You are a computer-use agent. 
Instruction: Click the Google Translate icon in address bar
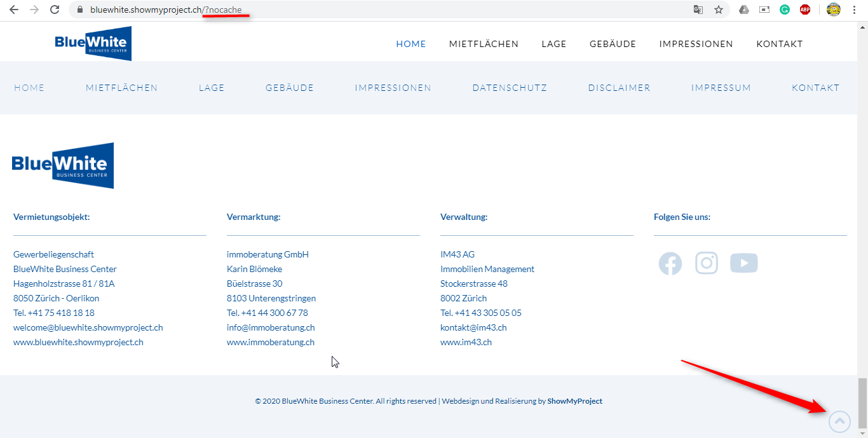pyautogui.click(x=698, y=10)
